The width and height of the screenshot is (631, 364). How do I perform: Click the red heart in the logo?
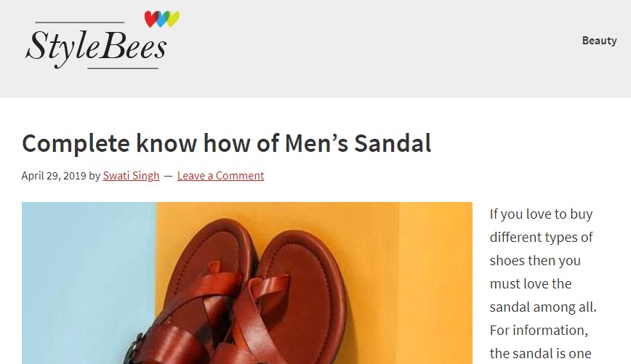pos(150,18)
